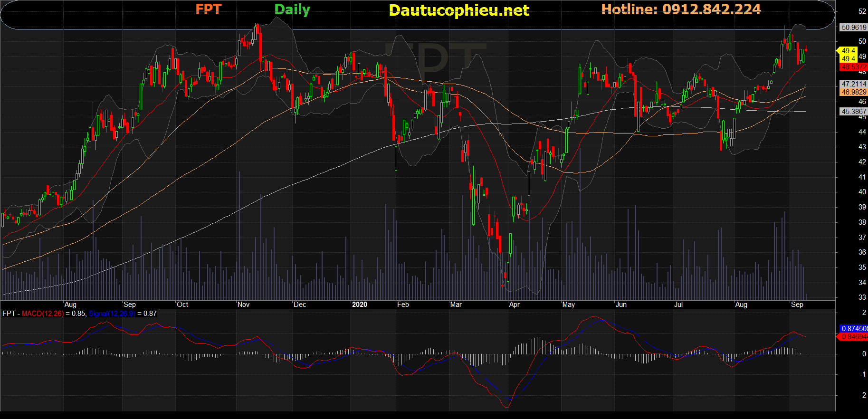The height and width of the screenshot is (419, 868).
Task: Click the 38 price axis label
Action: click(862, 222)
